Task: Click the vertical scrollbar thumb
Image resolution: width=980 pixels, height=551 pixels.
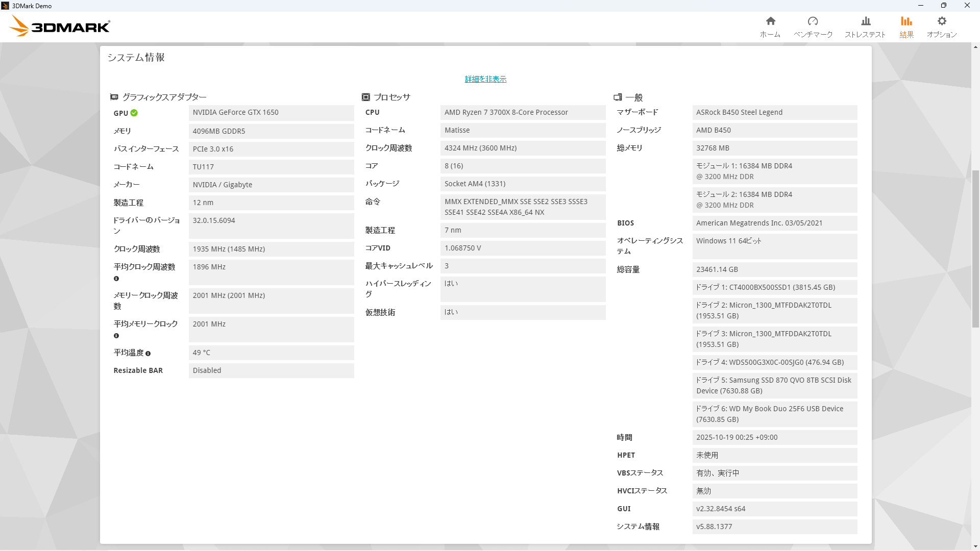Action: coord(975,248)
